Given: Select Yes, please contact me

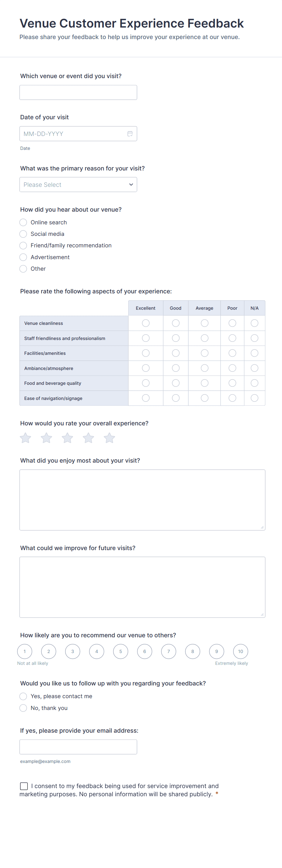Looking at the screenshot, I should (x=23, y=697).
